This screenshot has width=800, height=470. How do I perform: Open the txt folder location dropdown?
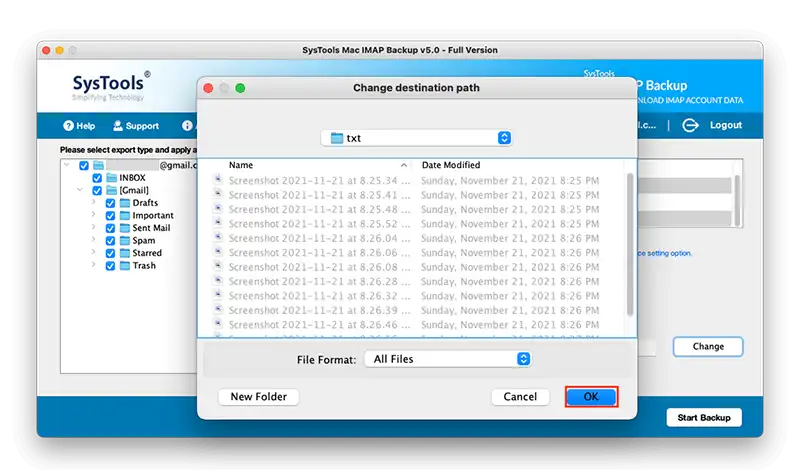pyautogui.click(x=416, y=138)
